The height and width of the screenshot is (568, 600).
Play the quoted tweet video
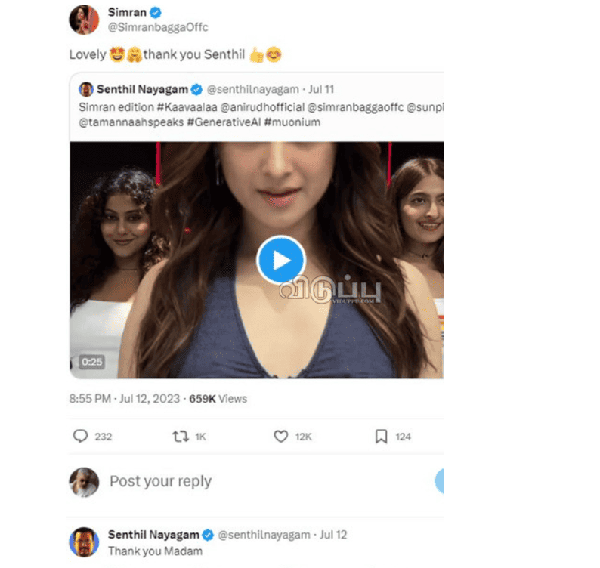[280, 260]
